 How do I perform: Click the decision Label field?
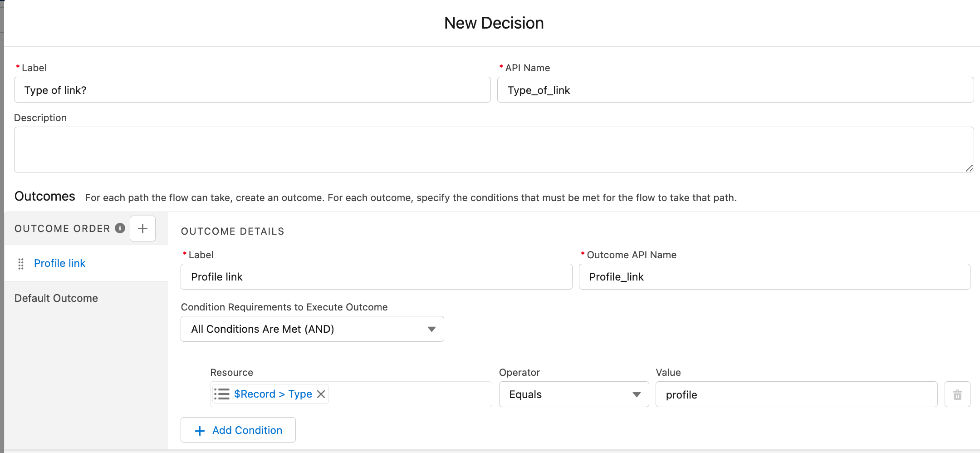point(252,90)
